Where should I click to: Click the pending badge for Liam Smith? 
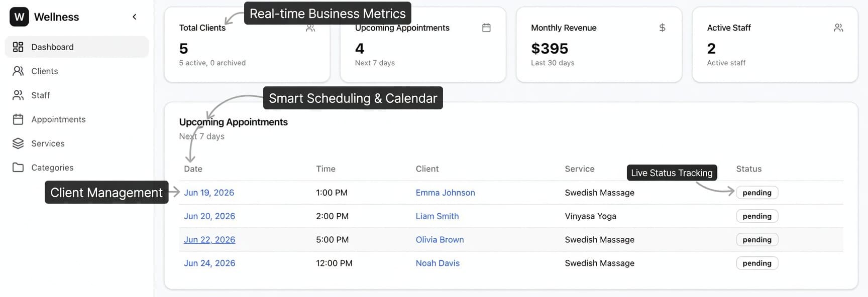(757, 216)
